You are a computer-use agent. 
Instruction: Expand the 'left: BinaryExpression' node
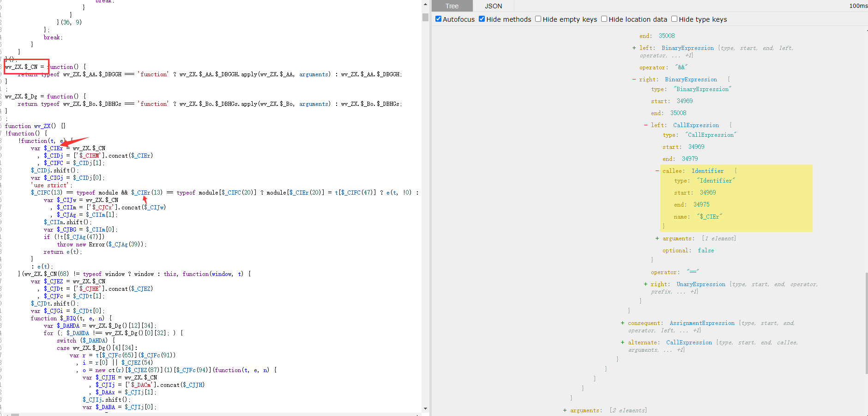[634, 48]
